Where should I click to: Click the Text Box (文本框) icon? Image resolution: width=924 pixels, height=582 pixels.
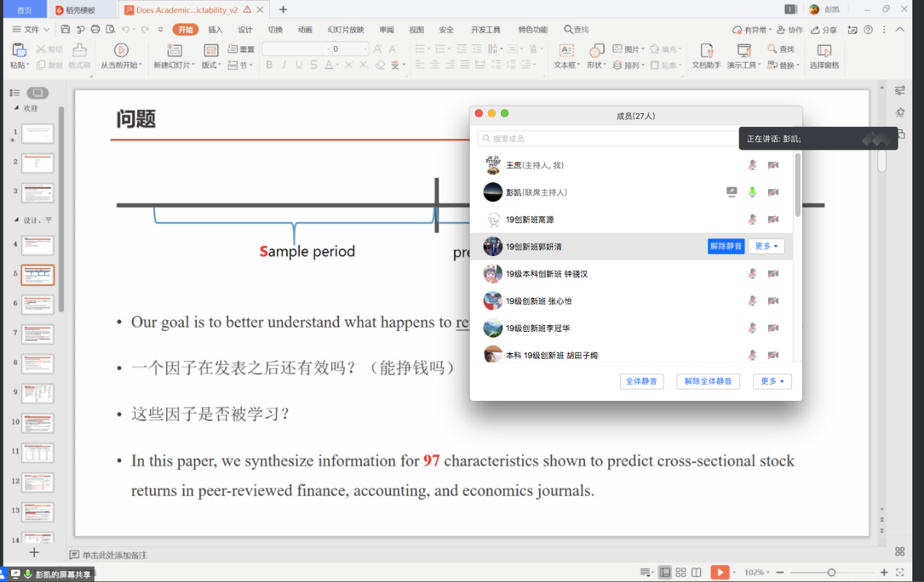567,50
